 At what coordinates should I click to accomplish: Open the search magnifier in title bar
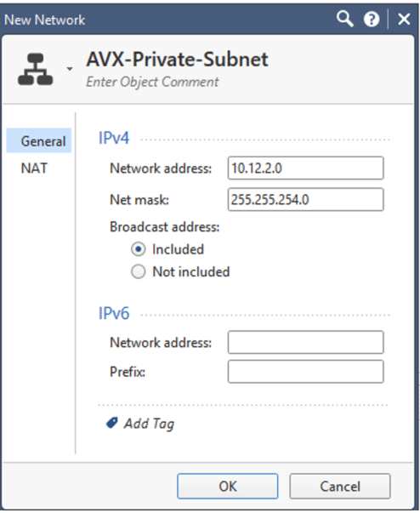(345, 19)
